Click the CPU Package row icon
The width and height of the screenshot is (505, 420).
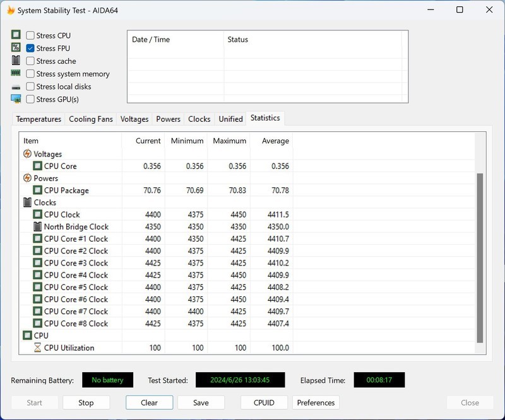coord(37,190)
